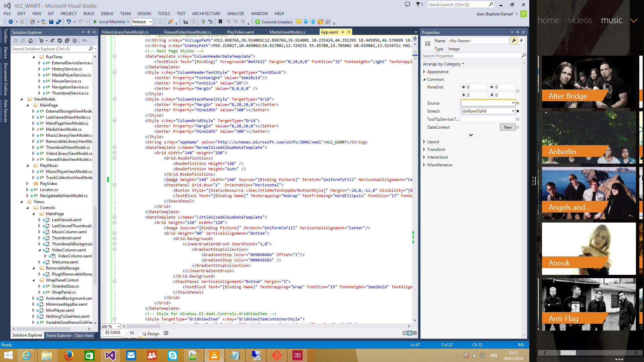Viewport: 644px width, 362px height.
Task: Swap the XAML and Design panes
Action: point(132,333)
